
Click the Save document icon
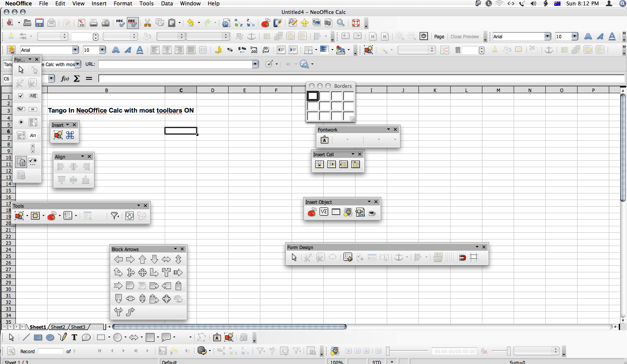point(39,23)
